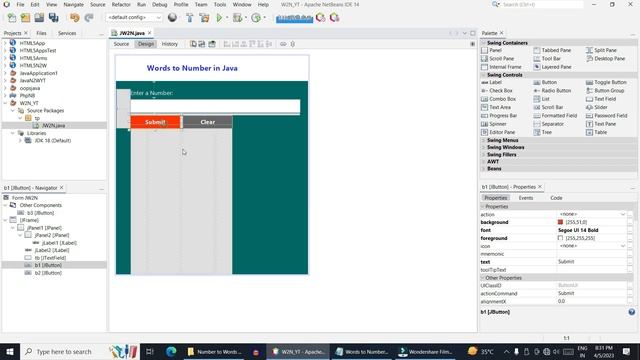Select Radio Button component in Palette
Image resolution: width=640 pixels, height=360 pixels.
click(552, 91)
